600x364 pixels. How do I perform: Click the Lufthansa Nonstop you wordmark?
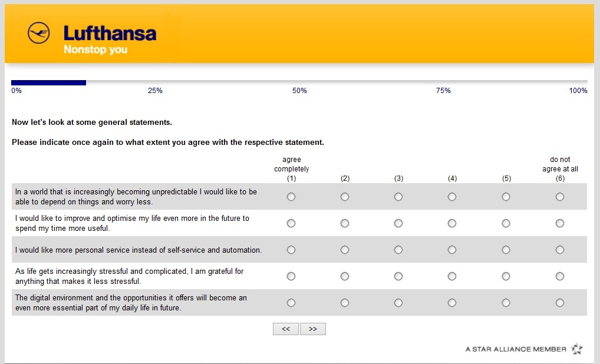110,39
